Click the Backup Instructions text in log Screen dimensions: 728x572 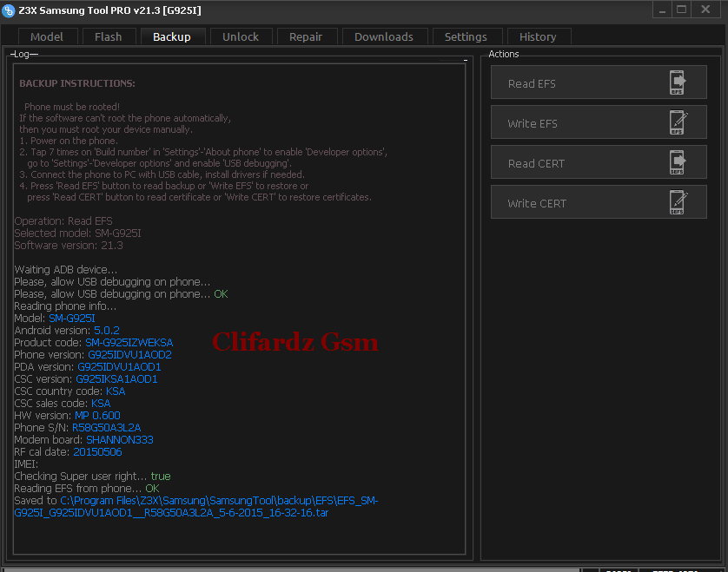(77, 83)
